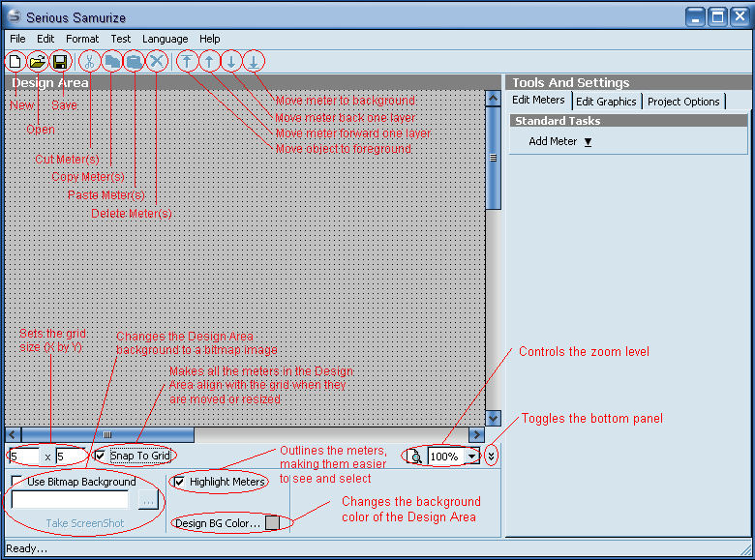Expand the Add Meter dropdown arrow
Screen dimensions: 755x560
pos(588,142)
